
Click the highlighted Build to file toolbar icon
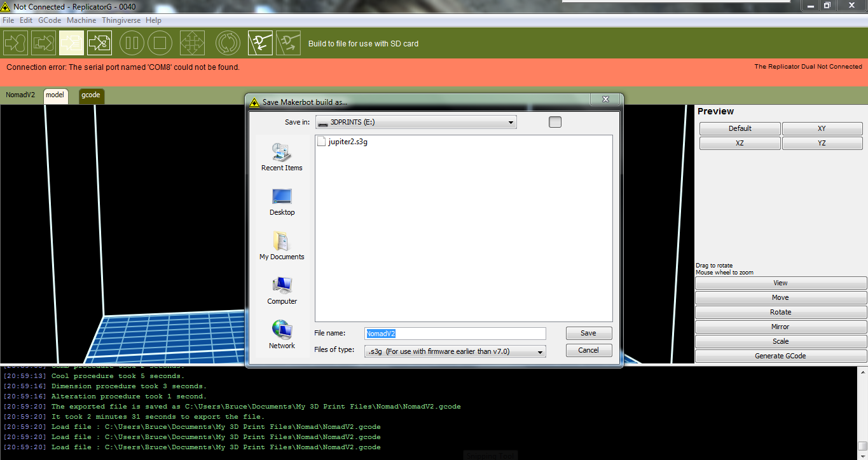72,43
